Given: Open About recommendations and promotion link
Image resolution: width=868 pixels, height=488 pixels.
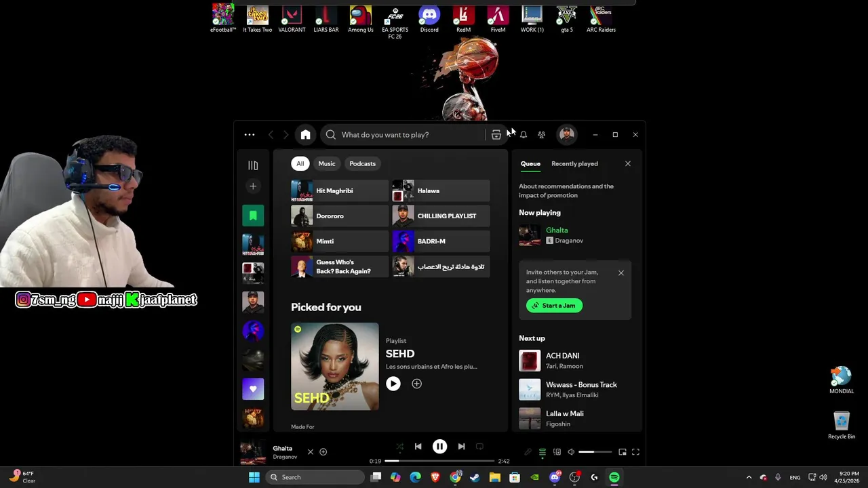Looking at the screenshot, I should coord(566,190).
